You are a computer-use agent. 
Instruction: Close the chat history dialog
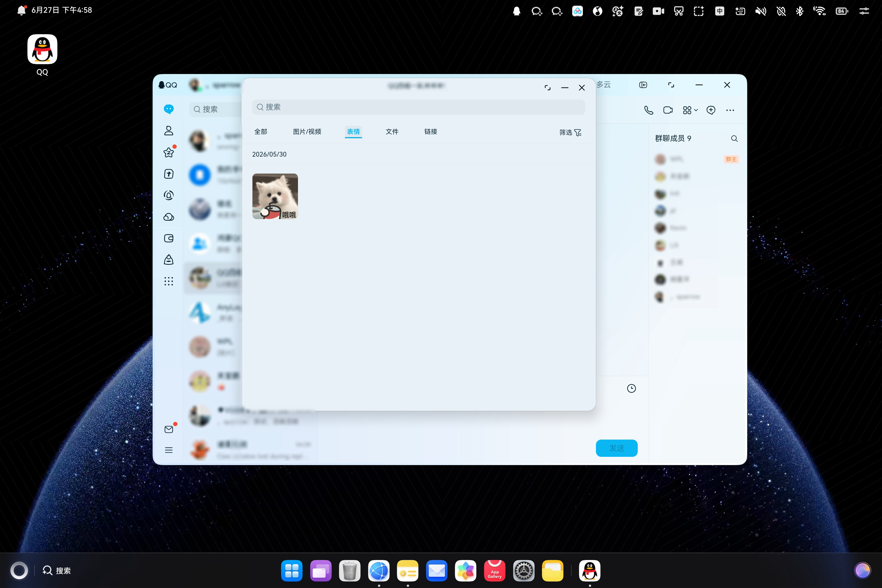coord(581,88)
